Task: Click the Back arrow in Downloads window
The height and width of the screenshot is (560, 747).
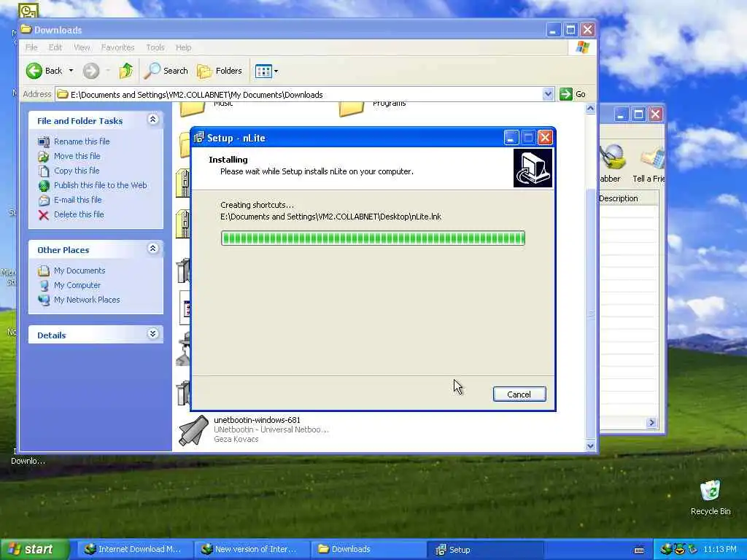Action: pyautogui.click(x=34, y=71)
